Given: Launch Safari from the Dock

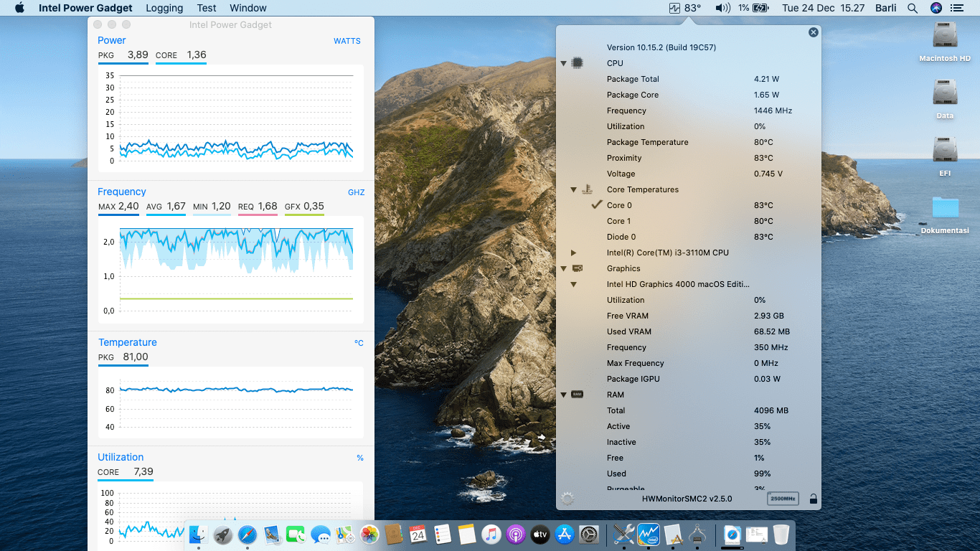Looking at the screenshot, I should 248,534.
